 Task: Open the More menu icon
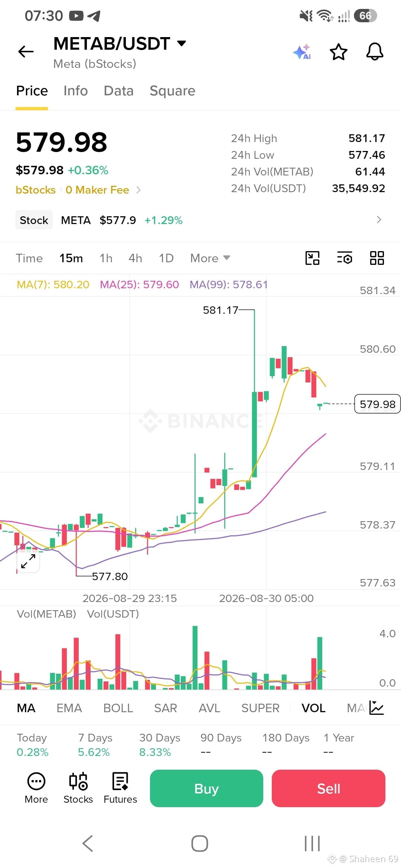[36, 788]
